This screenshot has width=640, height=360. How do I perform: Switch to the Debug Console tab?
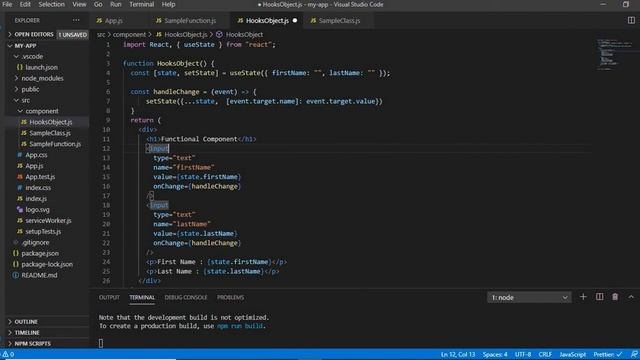coord(186,298)
